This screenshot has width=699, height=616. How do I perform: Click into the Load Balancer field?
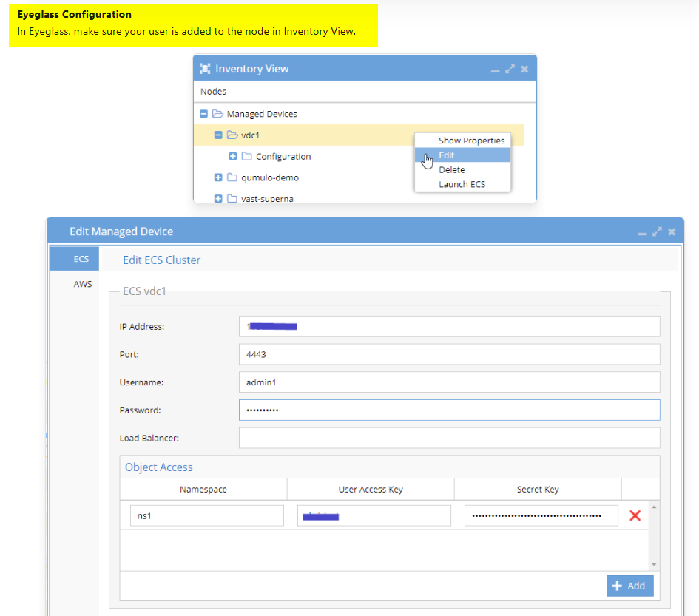449,438
